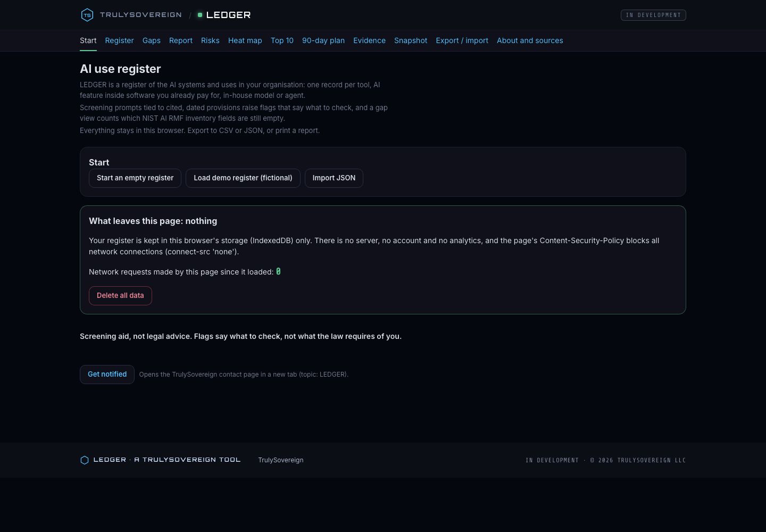Open the Start tab
766x532 pixels.
coord(88,40)
